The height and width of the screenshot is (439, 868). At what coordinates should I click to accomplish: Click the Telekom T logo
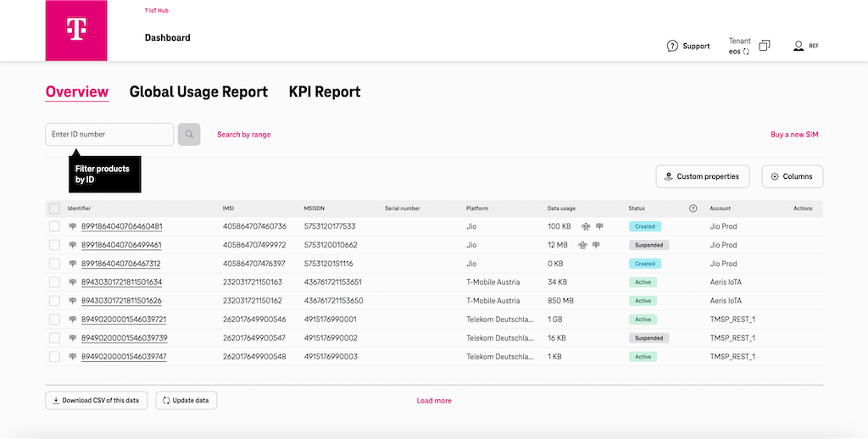click(76, 31)
